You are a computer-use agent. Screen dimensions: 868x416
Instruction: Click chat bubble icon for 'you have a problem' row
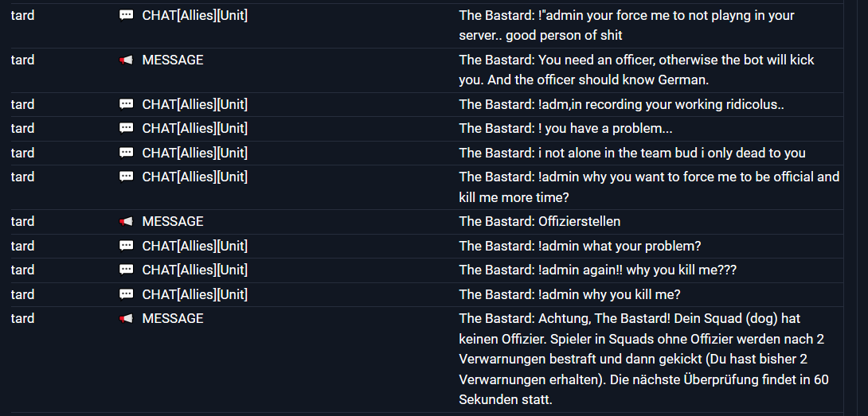(x=126, y=128)
